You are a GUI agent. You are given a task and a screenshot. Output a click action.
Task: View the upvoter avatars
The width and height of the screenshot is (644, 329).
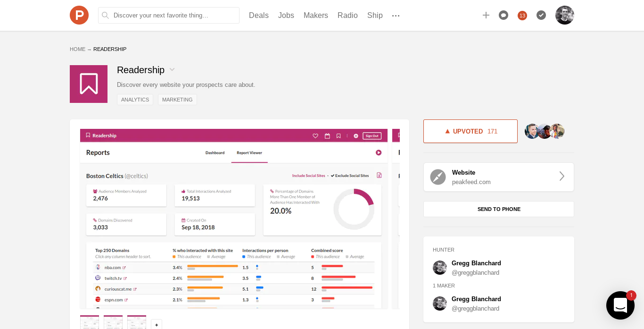(x=545, y=131)
